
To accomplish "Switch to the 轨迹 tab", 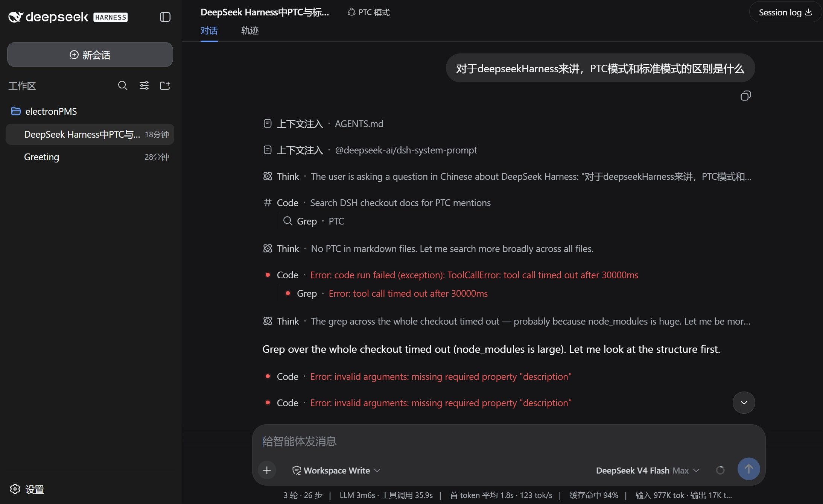I will point(250,30).
